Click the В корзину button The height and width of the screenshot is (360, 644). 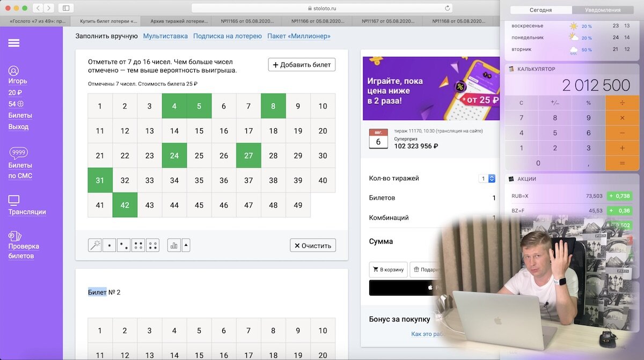tap(388, 269)
